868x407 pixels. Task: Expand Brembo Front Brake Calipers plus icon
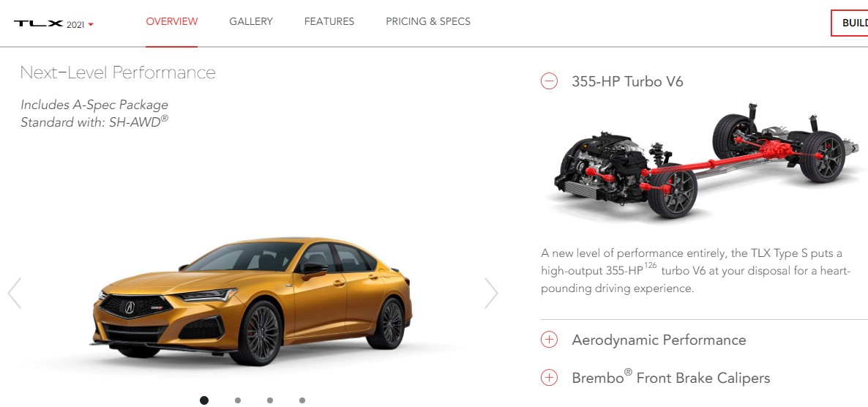pyautogui.click(x=549, y=378)
